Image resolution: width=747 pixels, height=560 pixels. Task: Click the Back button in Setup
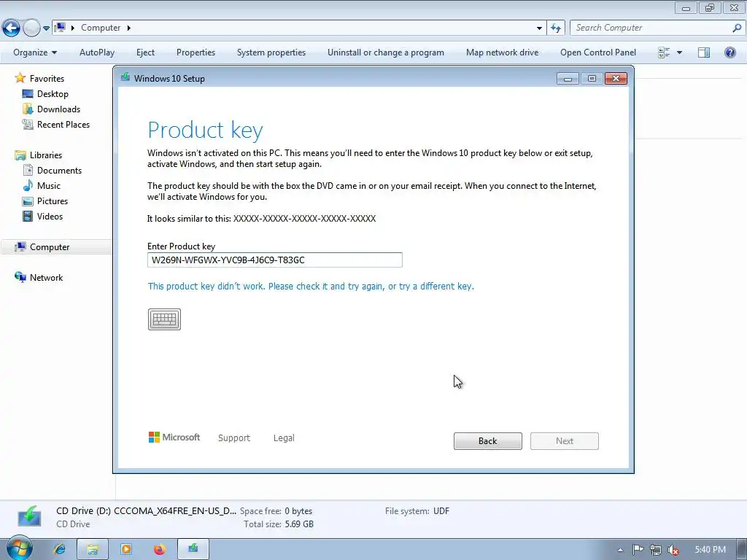click(x=488, y=441)
